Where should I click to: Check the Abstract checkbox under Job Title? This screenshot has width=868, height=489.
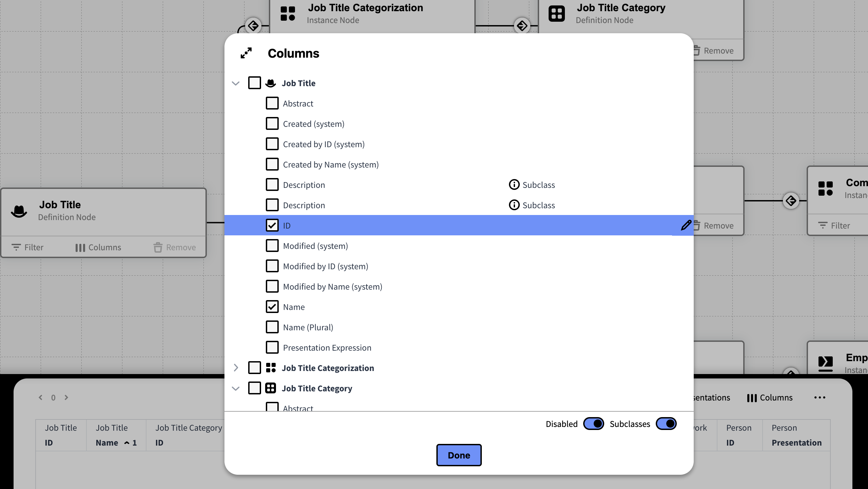pyautogui.click(x=272, y=103)
